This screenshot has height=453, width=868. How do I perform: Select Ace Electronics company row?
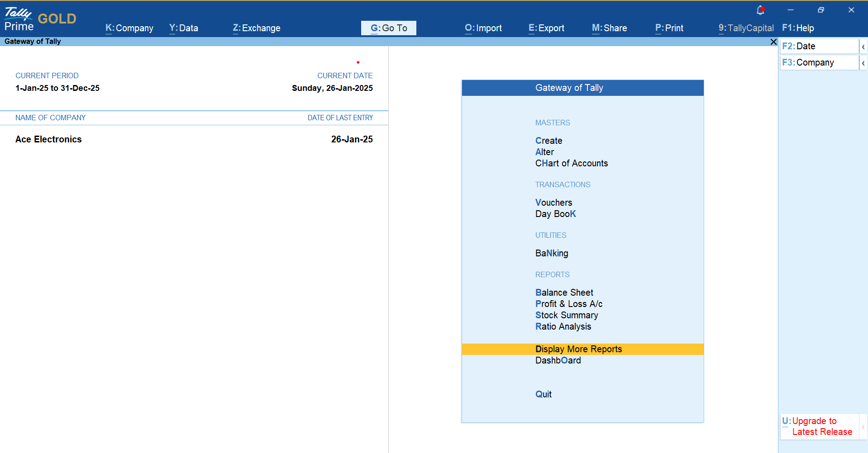[x=49, y=139]
